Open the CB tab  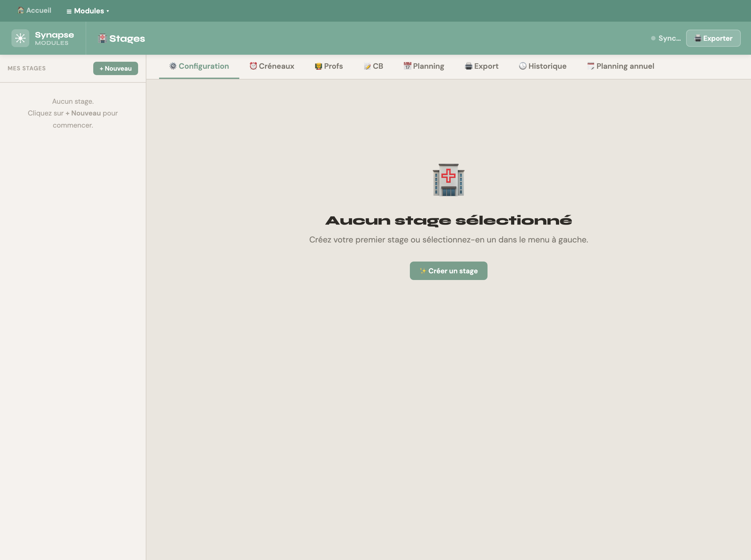tap(373, 66)
